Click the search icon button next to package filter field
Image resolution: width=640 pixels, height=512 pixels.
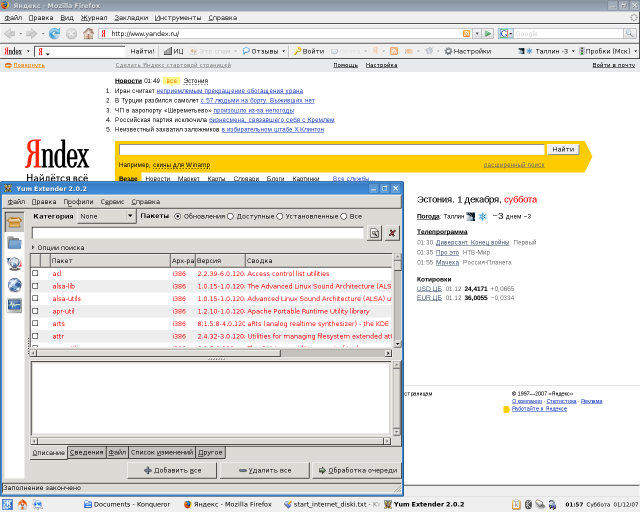pyautogui.click(x=374, y=233)
